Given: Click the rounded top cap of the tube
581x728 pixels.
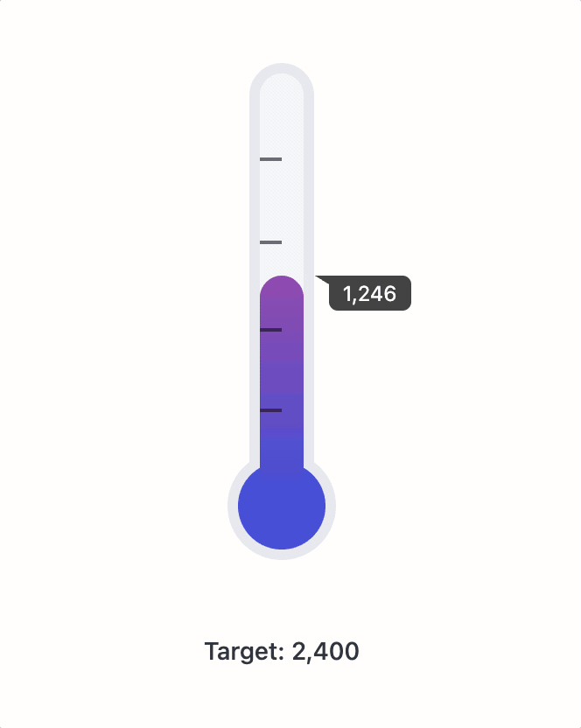Looking at the screenshot, I should [x=282, y=77].
